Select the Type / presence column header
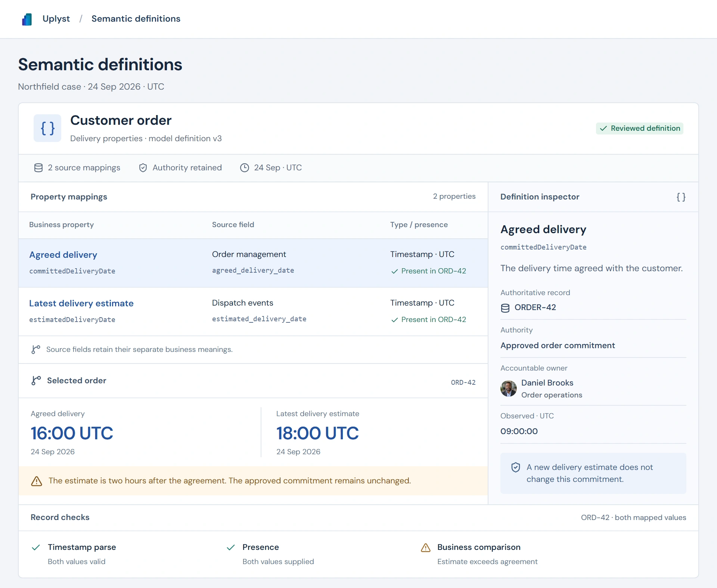This screenshot has height=588, width=717. click(419, 225)
